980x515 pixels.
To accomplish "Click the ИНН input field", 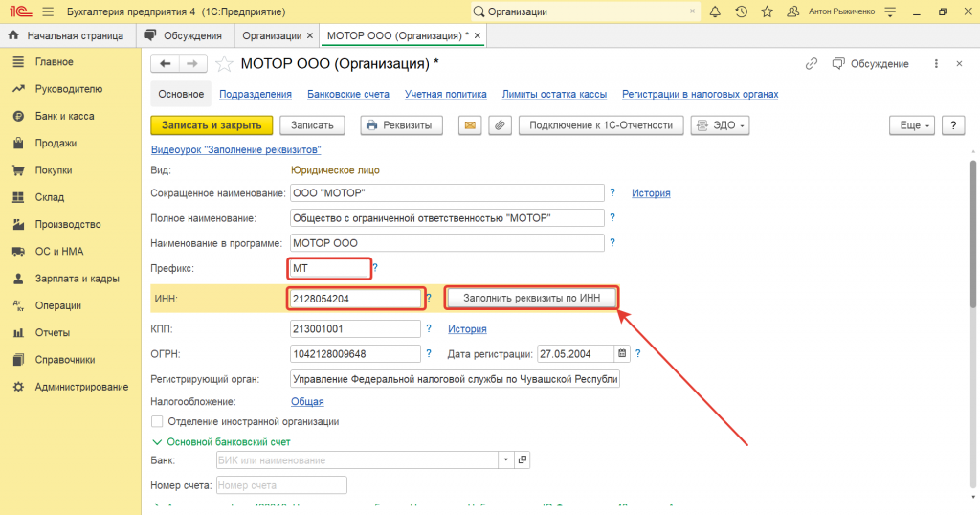I will (355, 299).
